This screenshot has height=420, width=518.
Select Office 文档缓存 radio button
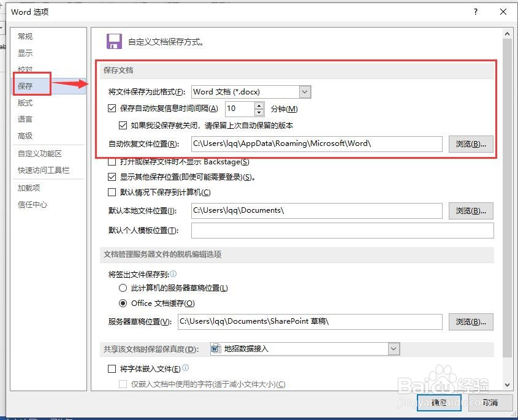[x=123, y=303]
